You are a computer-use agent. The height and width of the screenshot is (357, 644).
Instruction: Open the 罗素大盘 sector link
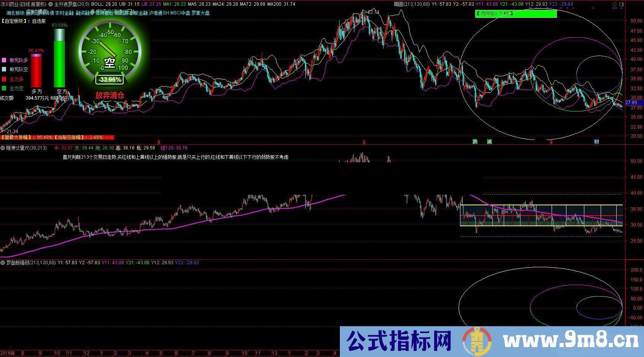(x=200, y=13)
